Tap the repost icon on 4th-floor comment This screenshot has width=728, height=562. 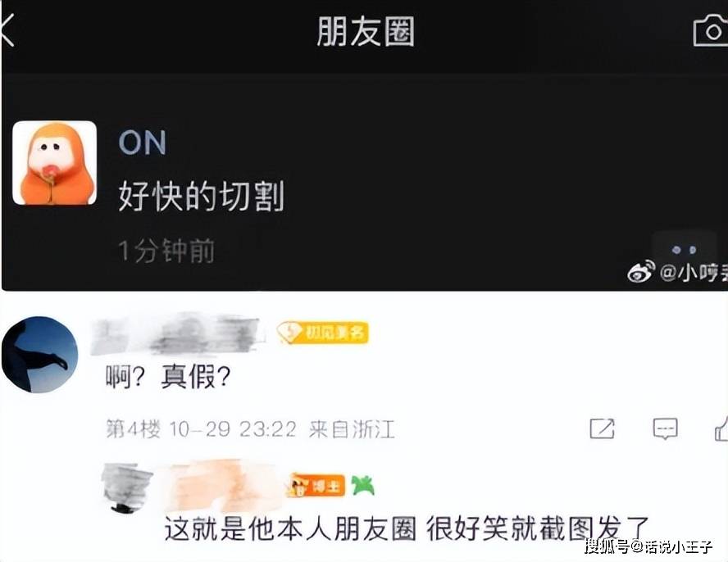(x=603, y=428)
